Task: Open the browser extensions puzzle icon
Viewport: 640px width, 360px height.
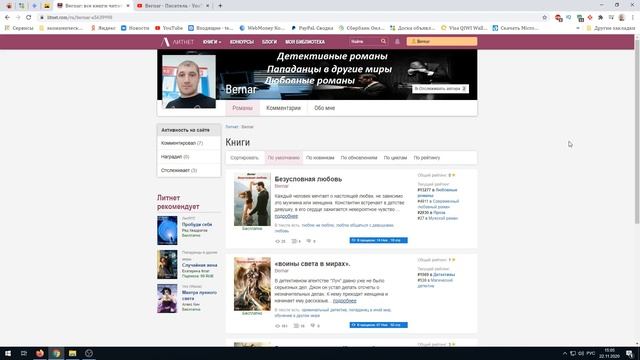Action: 600,18
